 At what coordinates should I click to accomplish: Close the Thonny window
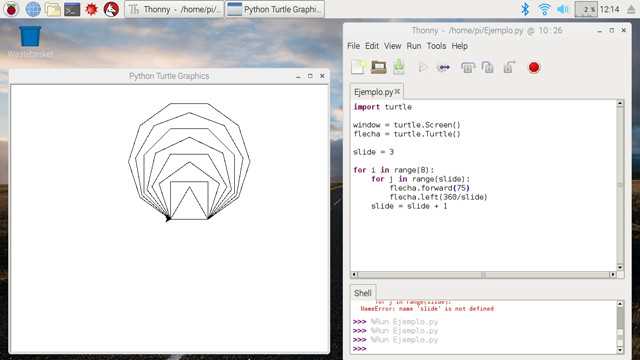point(623,31)
